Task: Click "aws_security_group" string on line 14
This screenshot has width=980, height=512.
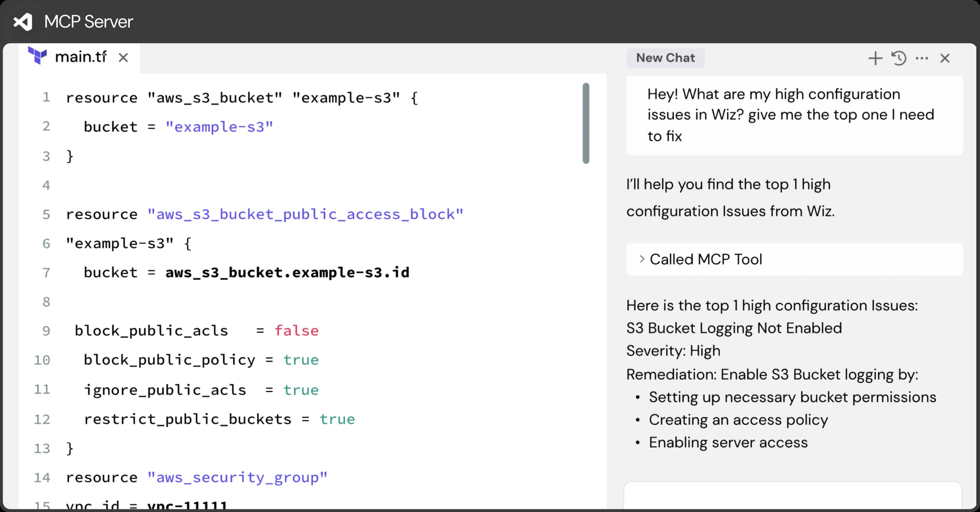Action: (x=237, y=477)
